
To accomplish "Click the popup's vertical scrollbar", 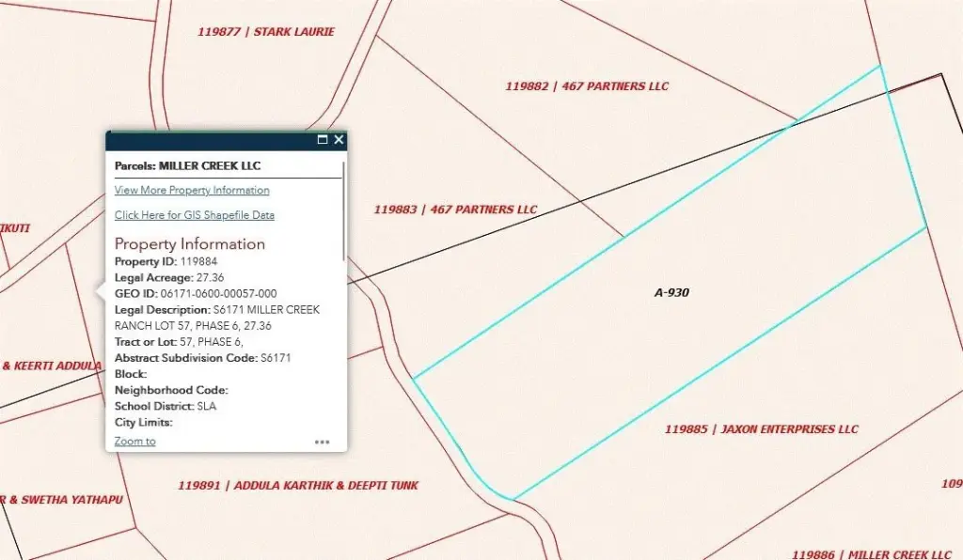I will [344, 211].
